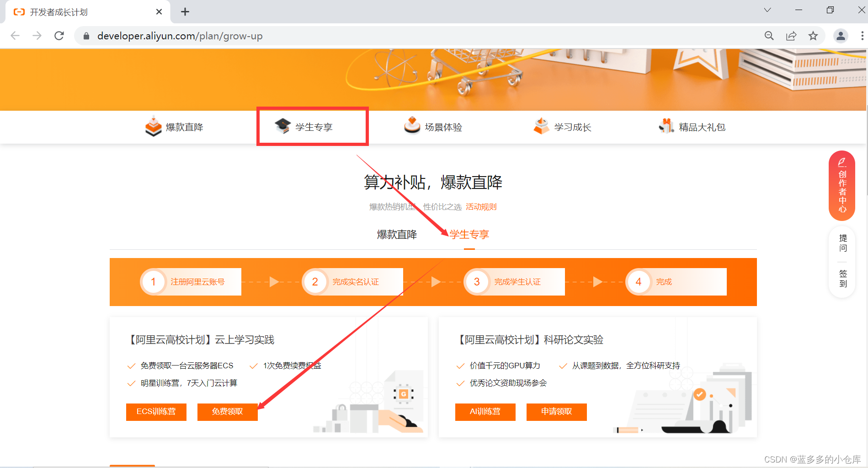Open the Chrome three-dot menu
868x468 pixels.
click(x=862, y=36)
